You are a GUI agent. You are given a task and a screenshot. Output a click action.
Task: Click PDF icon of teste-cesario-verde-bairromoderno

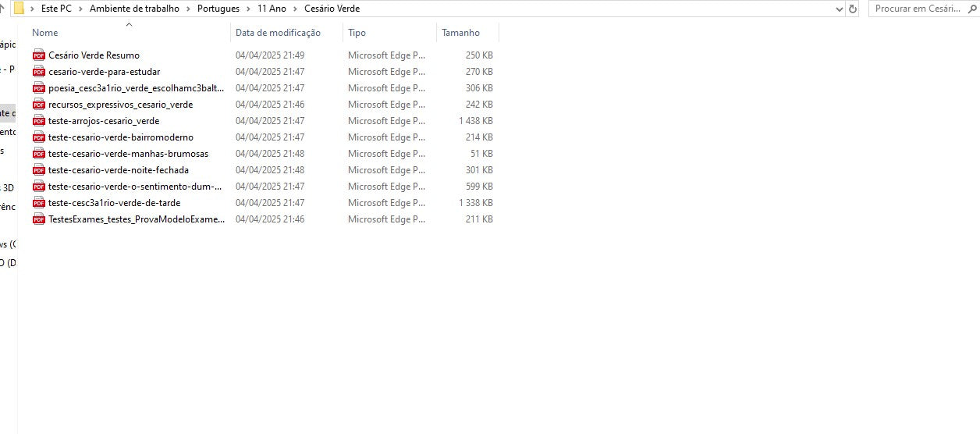39,137
